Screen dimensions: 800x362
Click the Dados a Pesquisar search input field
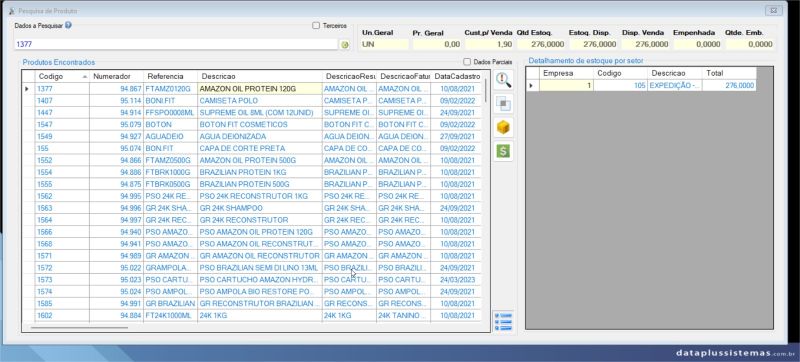(x=176, y=44)
